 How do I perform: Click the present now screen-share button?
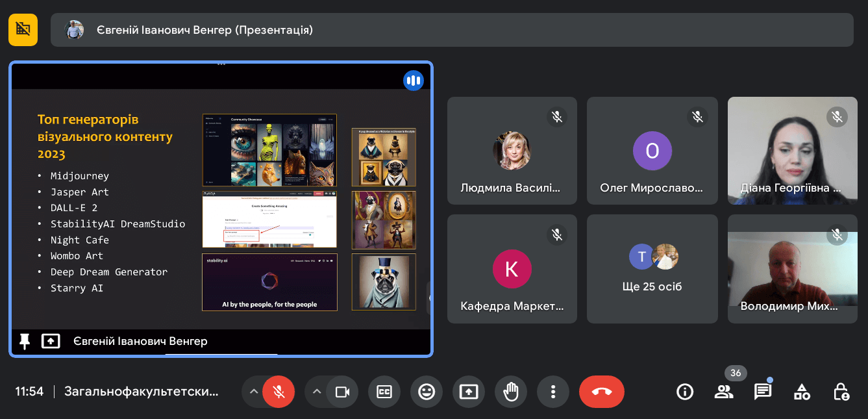point(469,392)
